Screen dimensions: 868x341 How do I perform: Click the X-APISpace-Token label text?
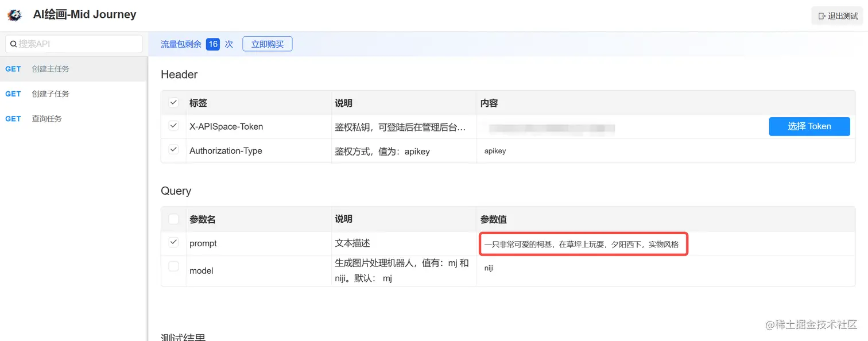tap(226, 126)
